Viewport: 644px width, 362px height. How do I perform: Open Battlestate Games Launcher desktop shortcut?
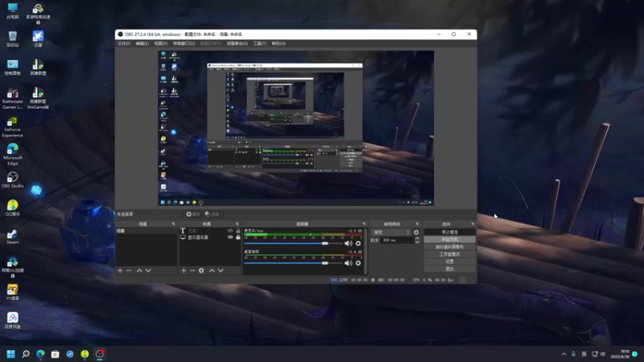[x=12, y=98]
